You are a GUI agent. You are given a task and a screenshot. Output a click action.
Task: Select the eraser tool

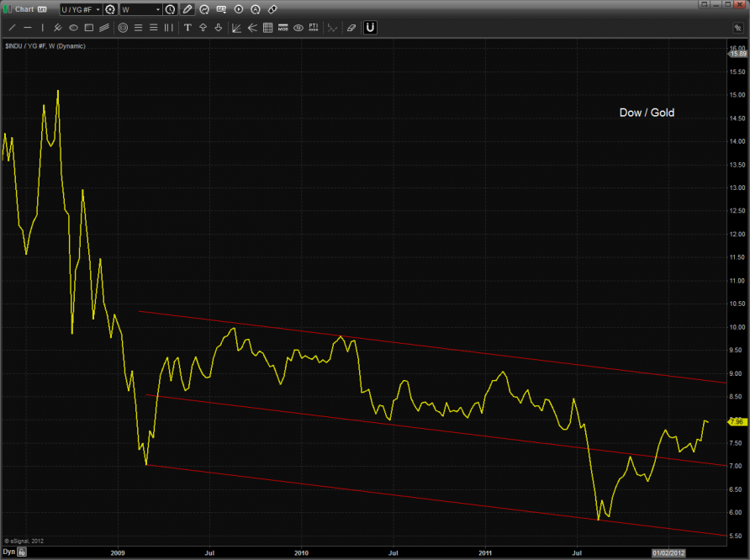351,28
